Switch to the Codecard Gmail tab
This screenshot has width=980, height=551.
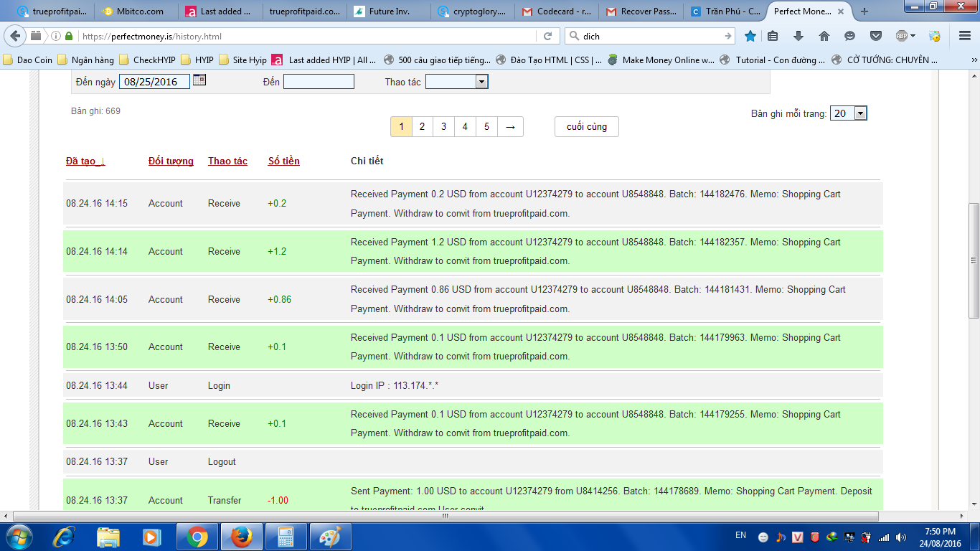557,11
